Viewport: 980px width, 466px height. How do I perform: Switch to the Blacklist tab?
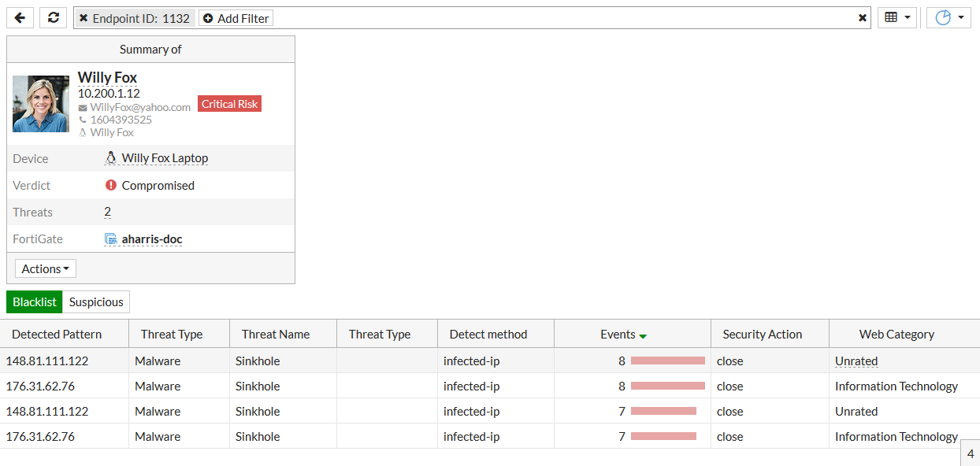pyautogui.click(x=35, y=302)
